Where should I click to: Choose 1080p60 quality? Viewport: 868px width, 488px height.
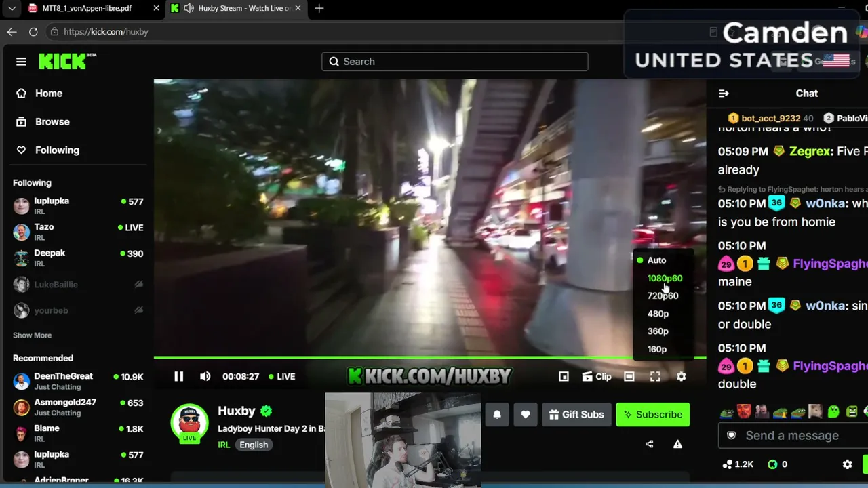665,278
